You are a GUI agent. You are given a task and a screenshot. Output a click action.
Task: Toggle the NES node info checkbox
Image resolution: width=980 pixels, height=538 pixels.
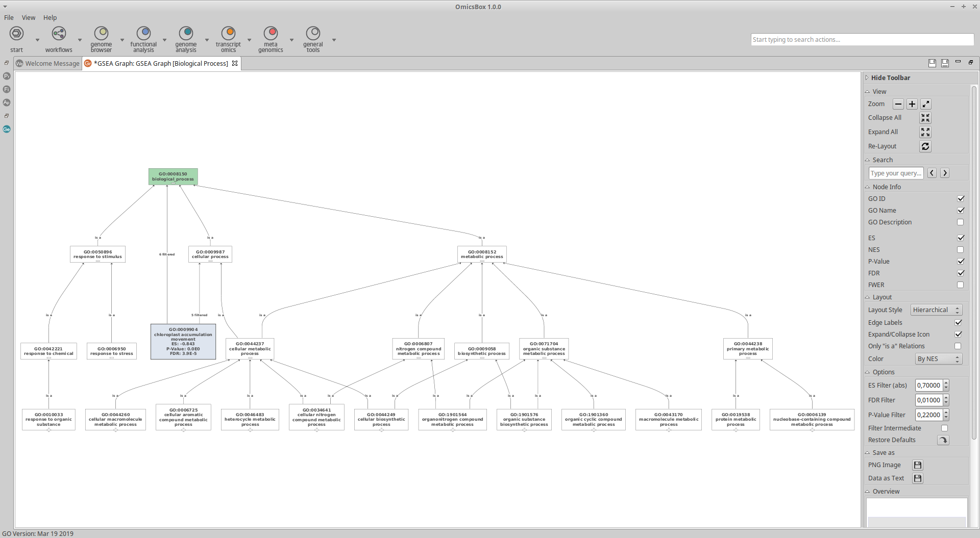(x=960, y=250)
